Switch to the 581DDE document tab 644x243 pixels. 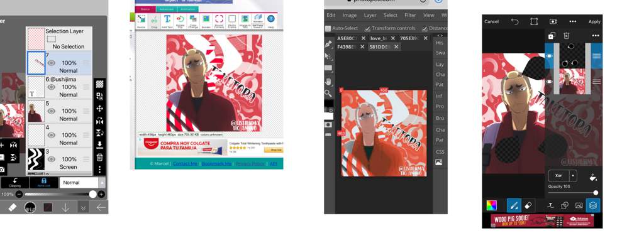click(380, 46)
